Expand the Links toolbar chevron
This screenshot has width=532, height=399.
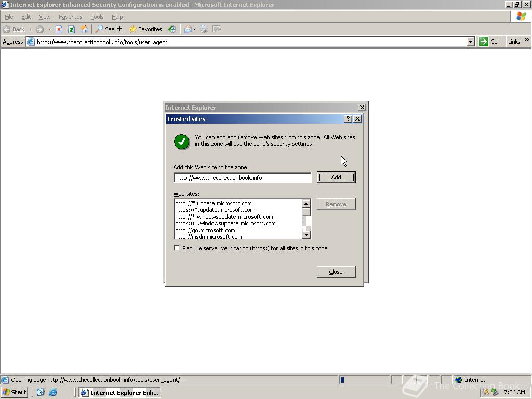tap(527, 40)
